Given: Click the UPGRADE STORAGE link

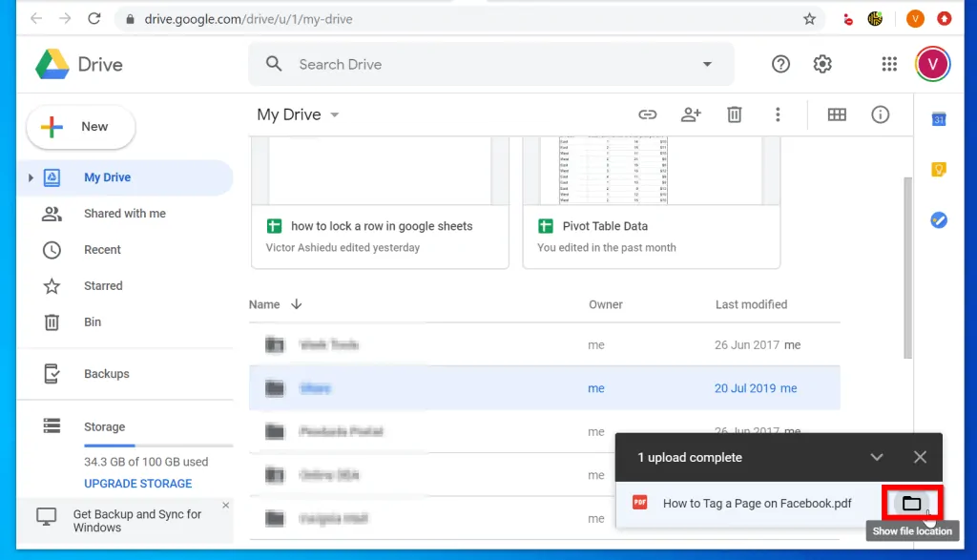Looking at the screenshot, I should pos(137,484).
